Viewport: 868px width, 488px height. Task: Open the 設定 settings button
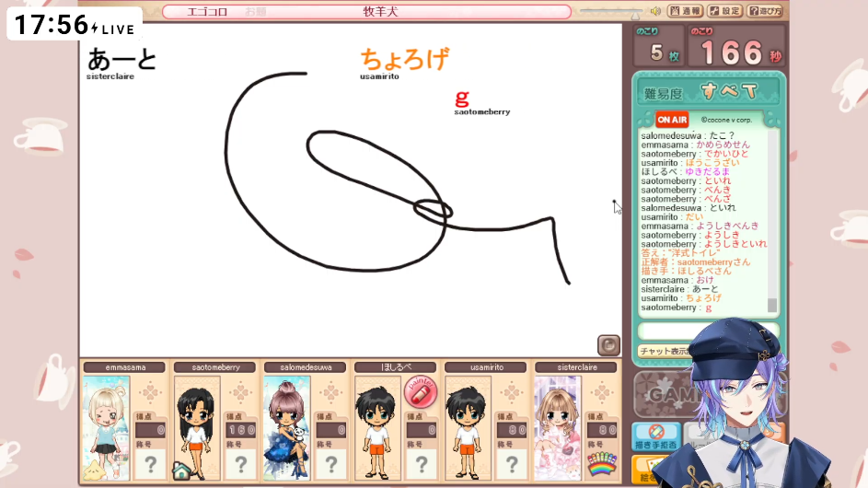[724, 11]
